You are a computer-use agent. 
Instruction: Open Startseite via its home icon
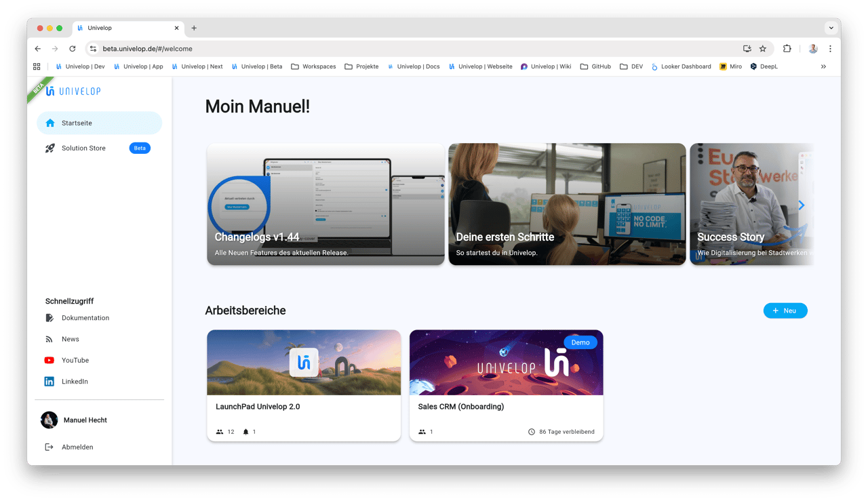50,123
